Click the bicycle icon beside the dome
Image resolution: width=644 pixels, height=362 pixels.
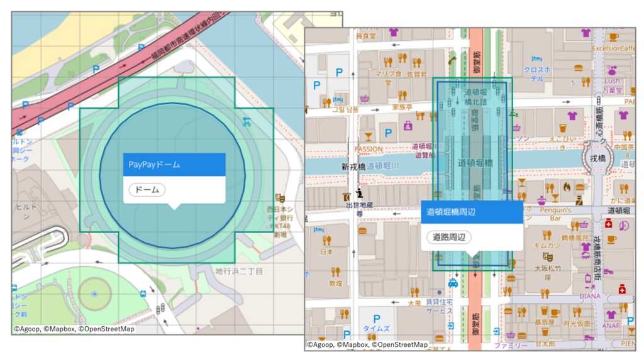(x=247, y=122)
